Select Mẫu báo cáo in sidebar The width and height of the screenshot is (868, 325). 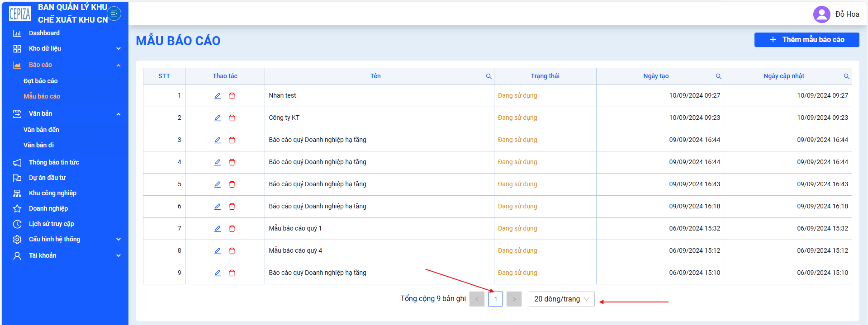tap(42, 97)
